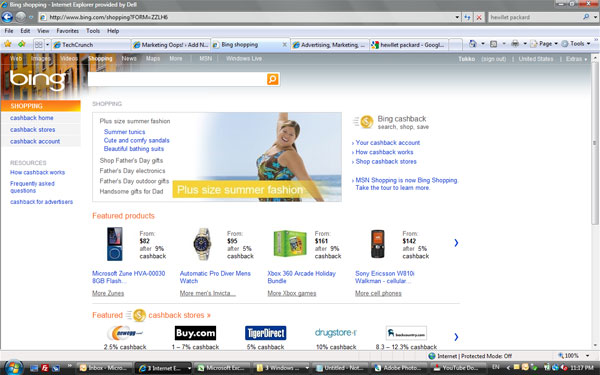
Task: Click the browser Back arrow button
Action: (x=7, y=17)
